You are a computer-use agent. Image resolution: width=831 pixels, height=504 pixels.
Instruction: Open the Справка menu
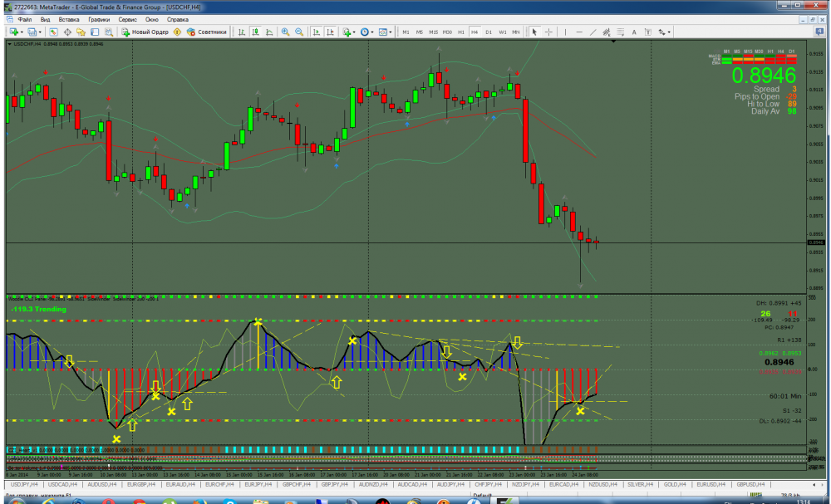coord(178,19)
